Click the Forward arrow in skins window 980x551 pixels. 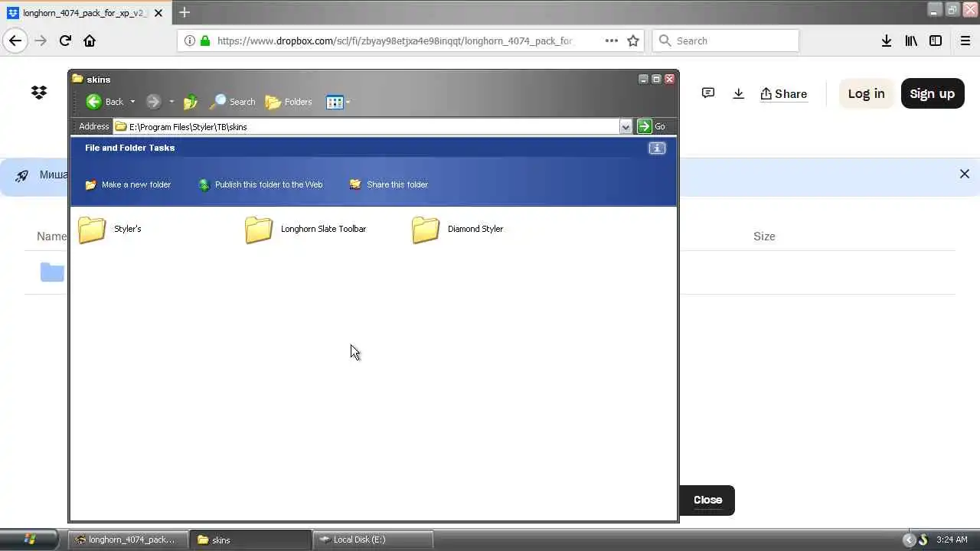(x=153, y=102)
